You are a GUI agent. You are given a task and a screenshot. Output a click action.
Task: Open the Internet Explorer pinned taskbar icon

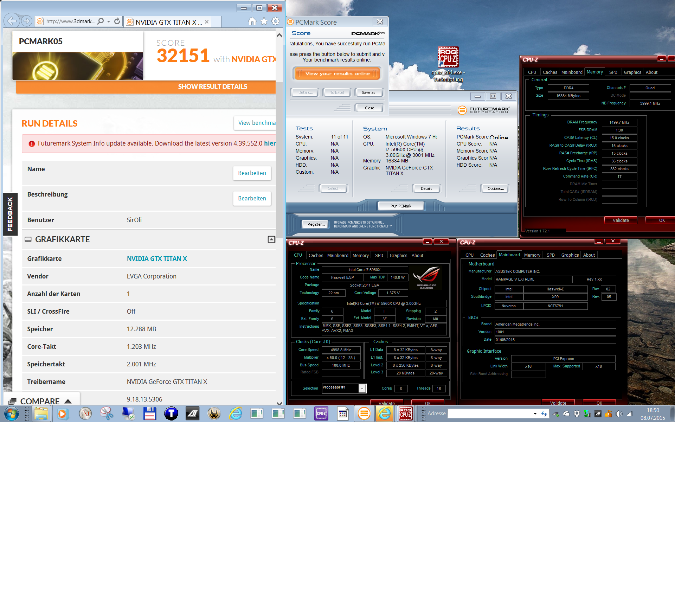(x=235, y=413)
